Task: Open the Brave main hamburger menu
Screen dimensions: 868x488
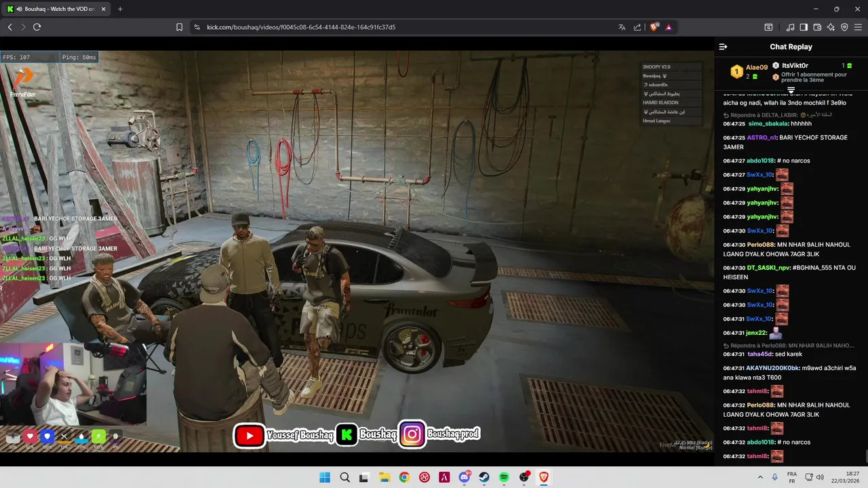Action: click(858, 27)
